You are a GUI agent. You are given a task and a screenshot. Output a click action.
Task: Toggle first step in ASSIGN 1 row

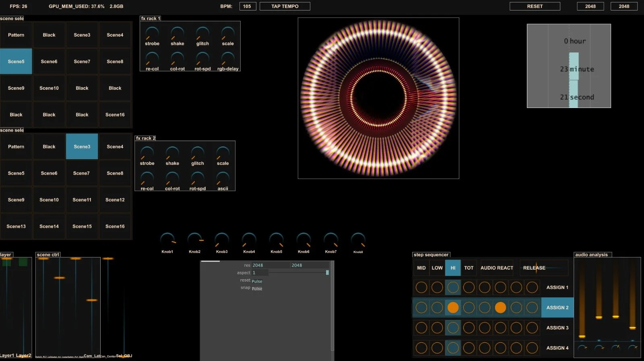[421, 287]
